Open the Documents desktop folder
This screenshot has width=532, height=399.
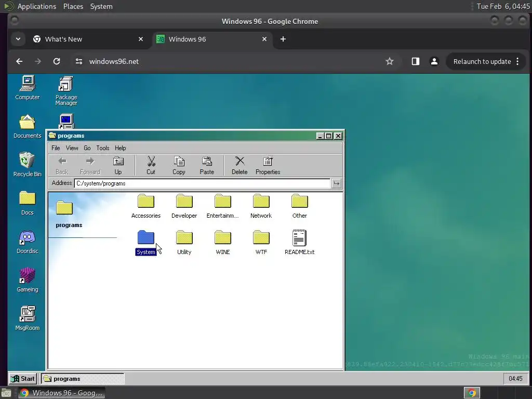27,126
